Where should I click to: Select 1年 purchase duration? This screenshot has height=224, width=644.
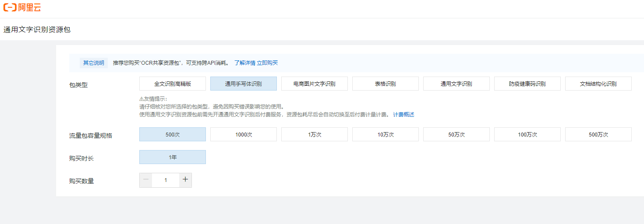(173, 157)
